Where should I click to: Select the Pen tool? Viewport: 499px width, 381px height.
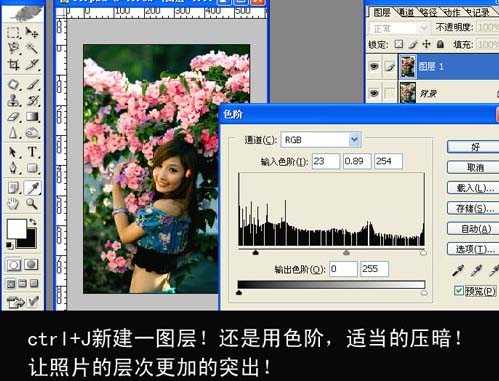(14, 168)
